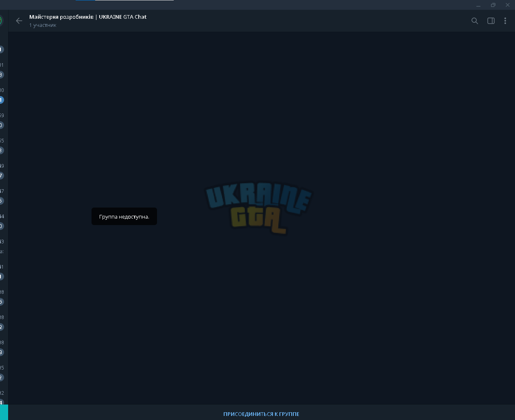Minimize the Telegram window
Screen dimensions: 515x420
click(478, 5)
